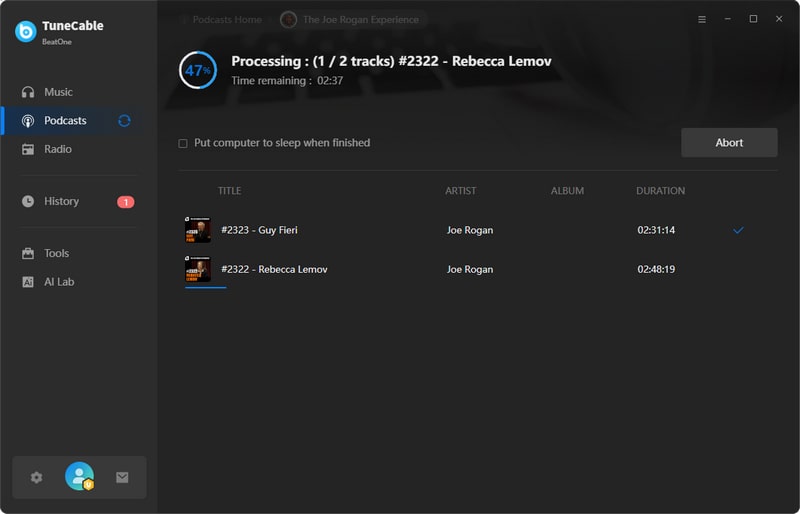Click the ARTIST column header

click(460, 191)
